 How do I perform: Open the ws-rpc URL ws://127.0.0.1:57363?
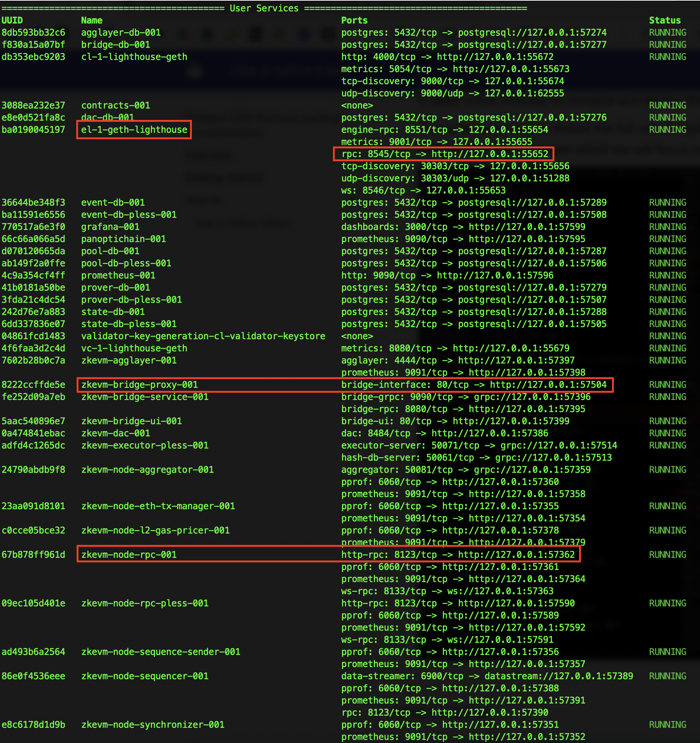pos(500,591)
